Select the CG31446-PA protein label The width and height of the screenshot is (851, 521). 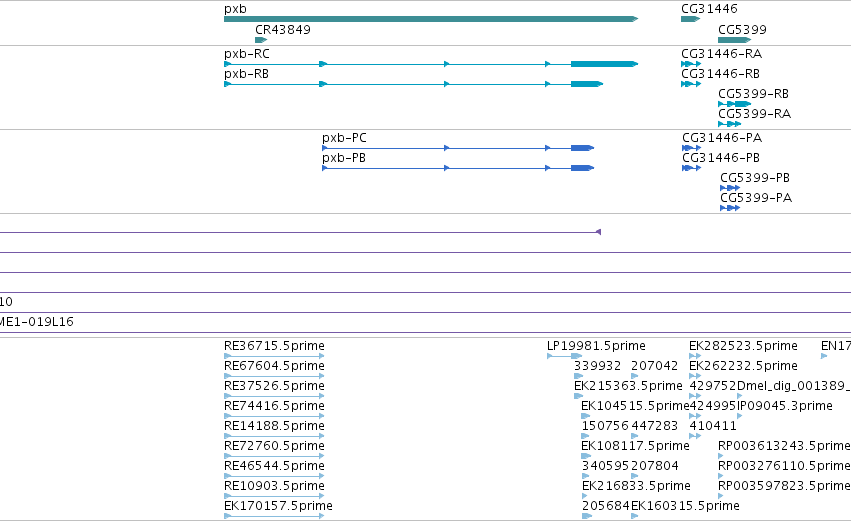point(722,138)
